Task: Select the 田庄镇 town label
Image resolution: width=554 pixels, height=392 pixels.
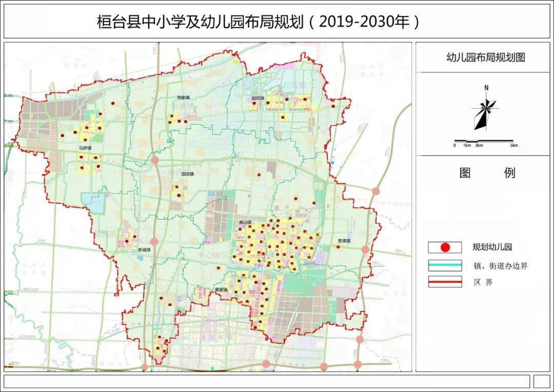Action: pyautogui.click(x=188, y=174)
